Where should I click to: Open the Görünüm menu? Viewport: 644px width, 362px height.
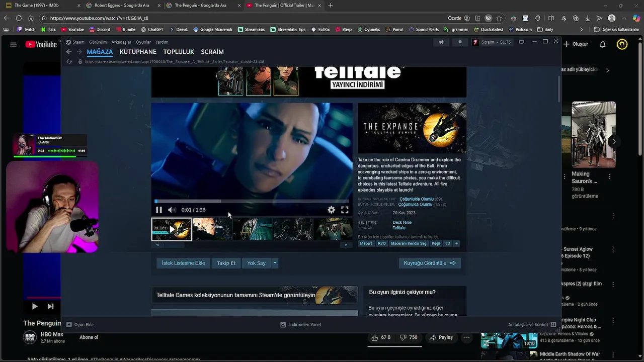tap(98, 42)
